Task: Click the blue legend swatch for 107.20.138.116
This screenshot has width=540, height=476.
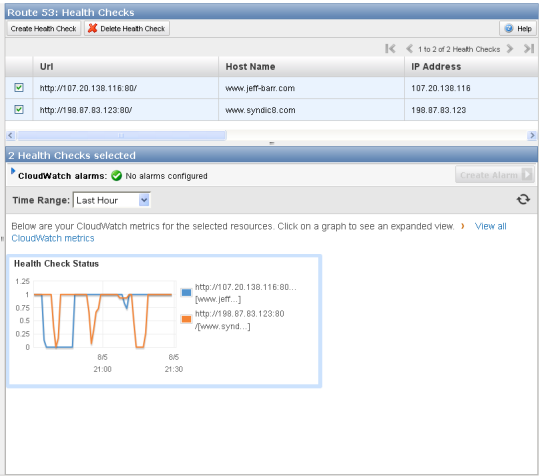Action: pos(186,292)
